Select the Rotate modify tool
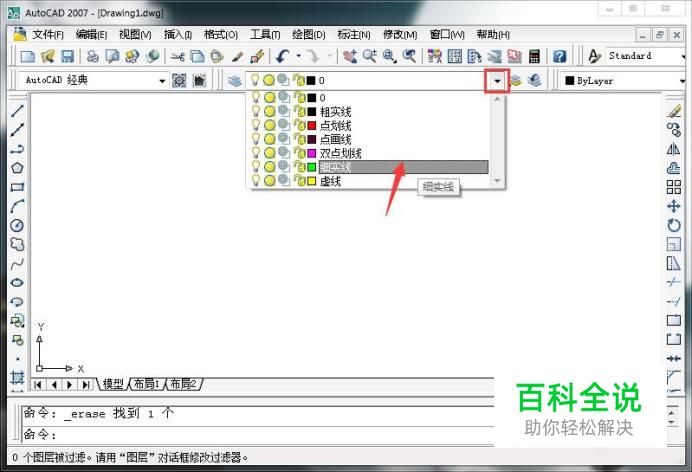 (x=673, y=225)
